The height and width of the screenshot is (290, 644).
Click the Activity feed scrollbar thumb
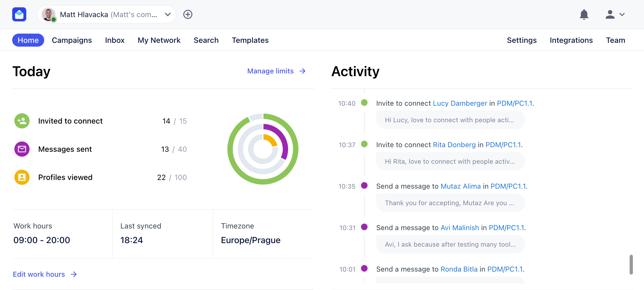(631, 265)
